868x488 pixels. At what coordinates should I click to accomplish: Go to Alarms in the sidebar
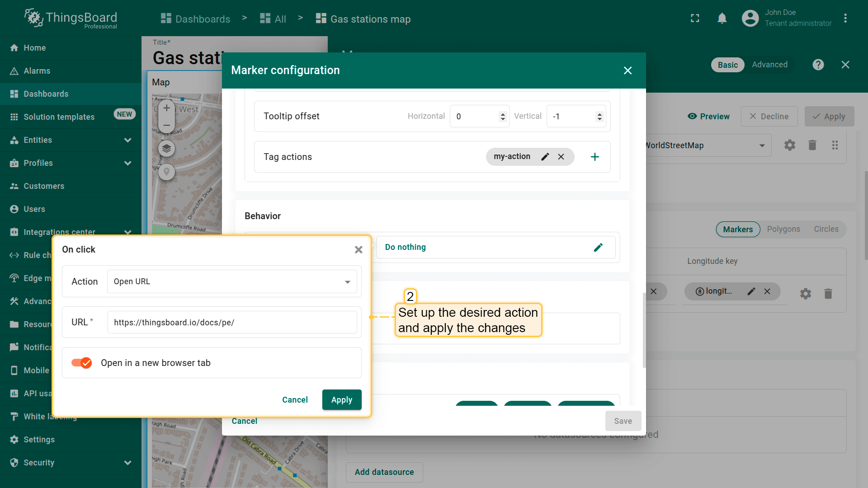coord(37,71)
